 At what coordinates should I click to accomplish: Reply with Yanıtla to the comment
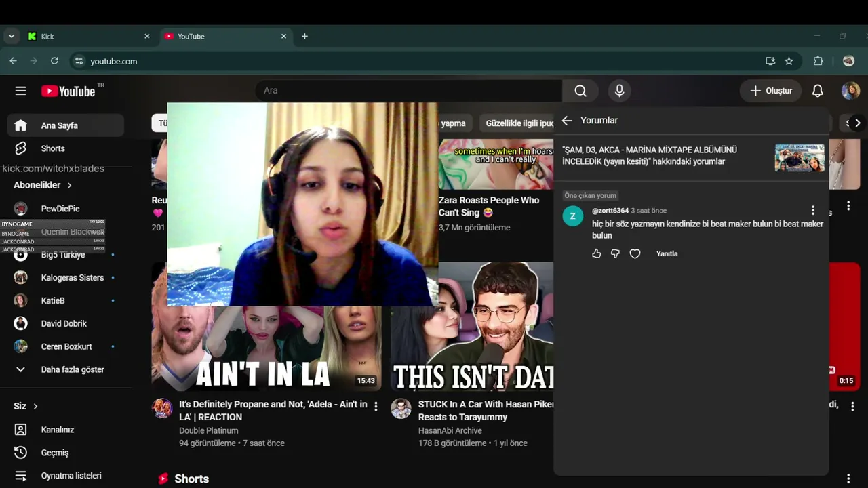click(667, 253)
